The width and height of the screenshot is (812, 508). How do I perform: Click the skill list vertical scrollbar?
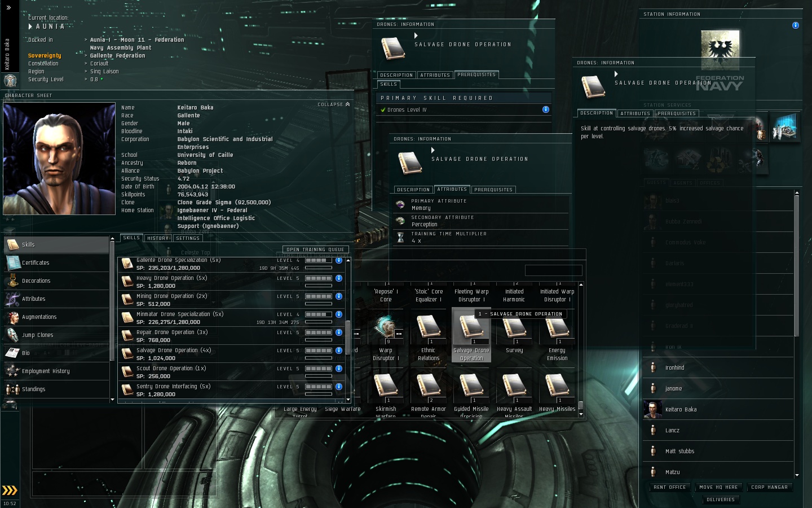(x=348, y=339)
